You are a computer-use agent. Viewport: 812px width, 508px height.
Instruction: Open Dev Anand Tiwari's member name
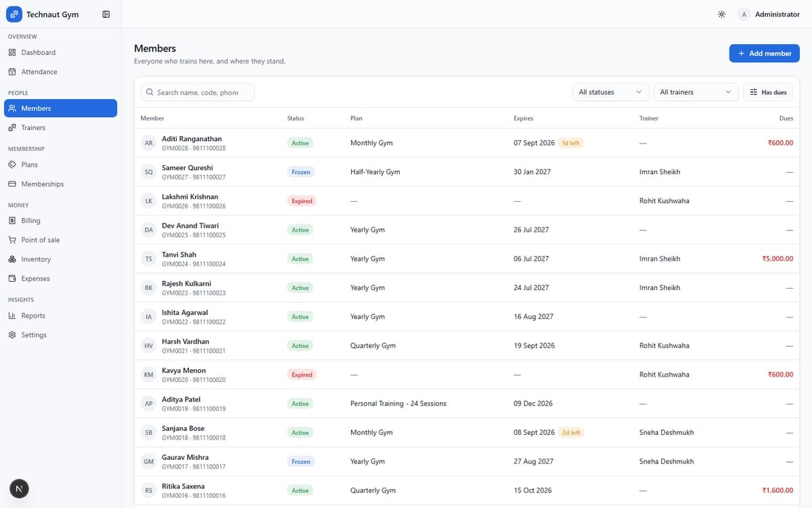pyautogui.click(x=190, y=226)
